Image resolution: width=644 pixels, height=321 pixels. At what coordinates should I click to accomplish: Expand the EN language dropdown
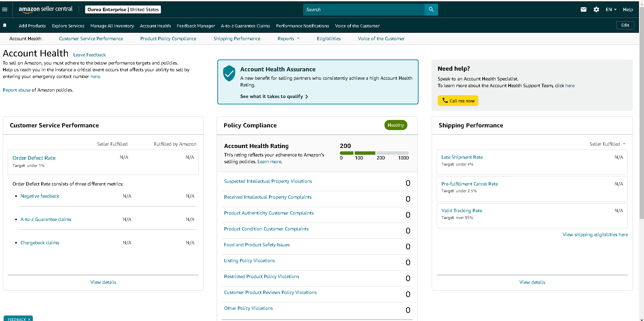coord(611,9)
